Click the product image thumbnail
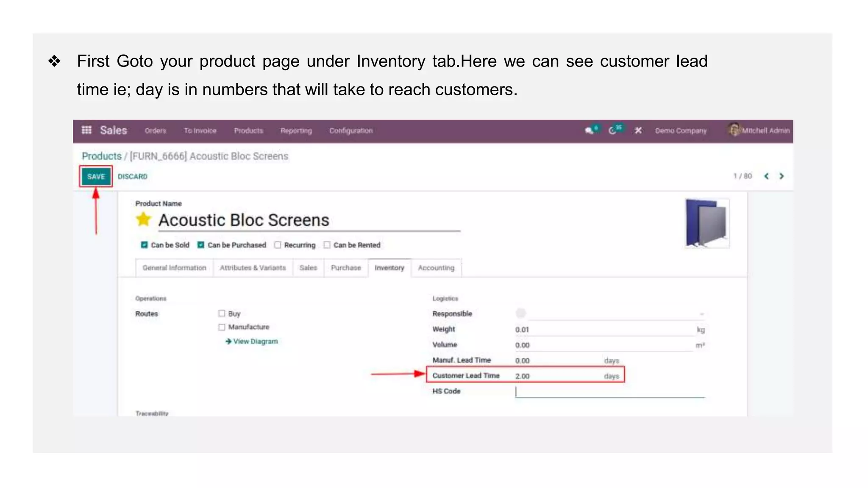Image resolution: width=868 pixels, height=488 pixels. click(707, 223)
